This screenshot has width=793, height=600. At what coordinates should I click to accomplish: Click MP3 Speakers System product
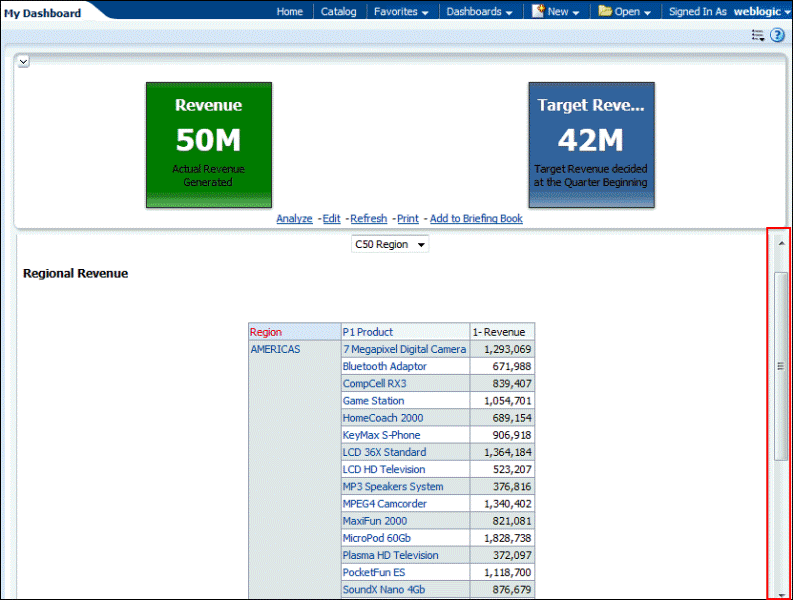click(x=393, y=487)
